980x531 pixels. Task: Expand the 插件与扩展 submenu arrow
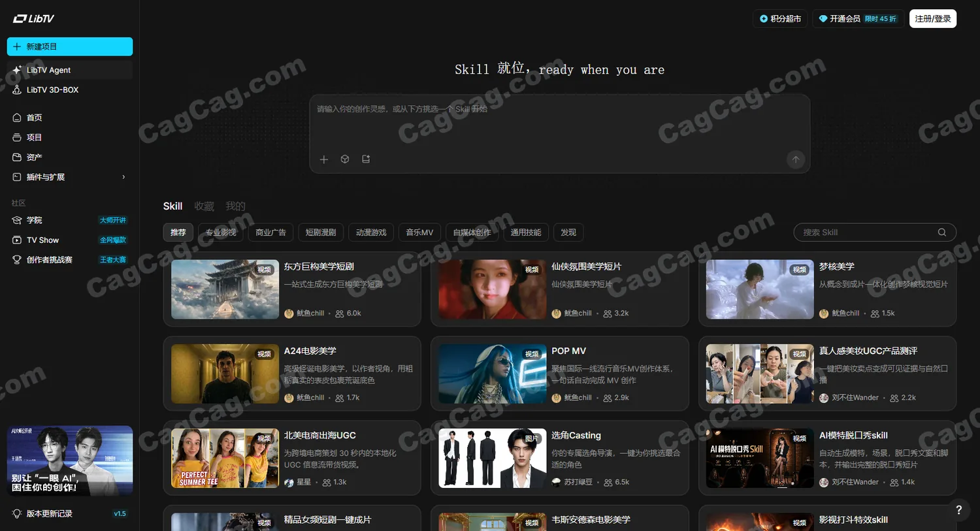click(123, 177)
